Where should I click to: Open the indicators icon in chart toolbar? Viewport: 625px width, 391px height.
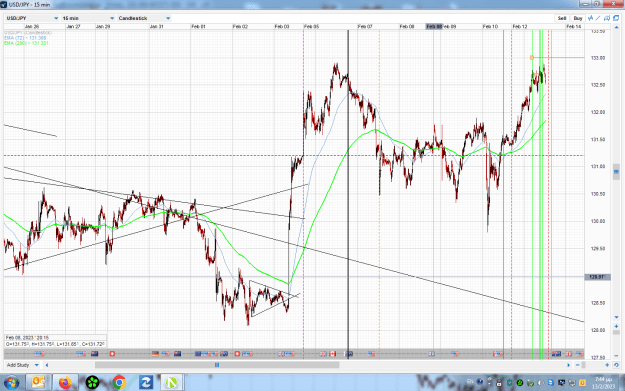click(x=590, y=18)
